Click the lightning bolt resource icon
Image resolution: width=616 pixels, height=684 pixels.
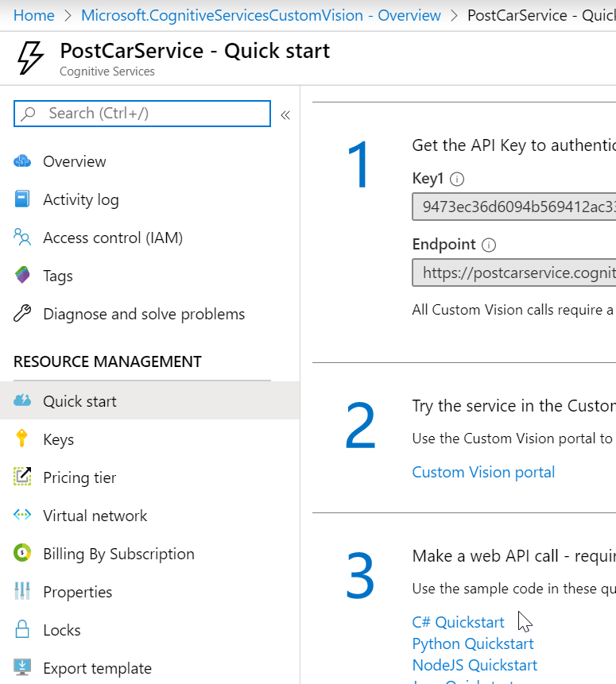tap(30, 58)
